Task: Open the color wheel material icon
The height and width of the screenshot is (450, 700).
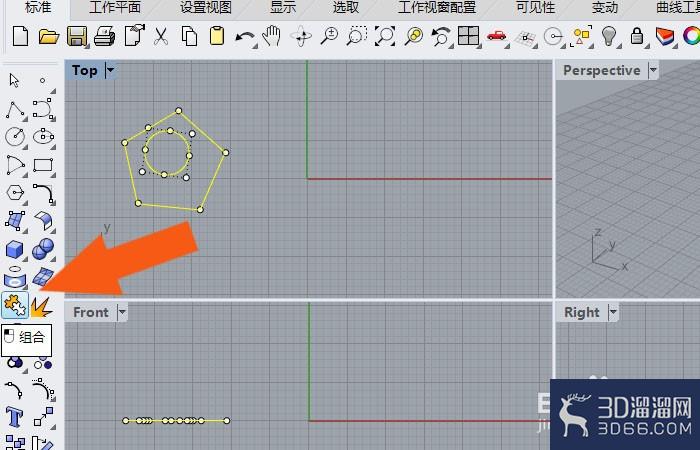Action: 691,36
